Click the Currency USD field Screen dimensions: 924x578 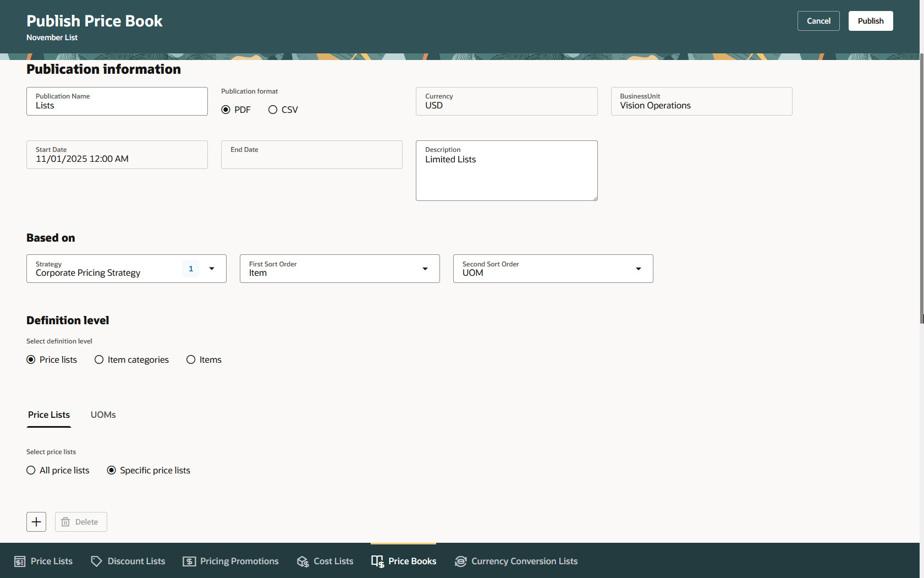pyautogui.click(x=507, y=101)
